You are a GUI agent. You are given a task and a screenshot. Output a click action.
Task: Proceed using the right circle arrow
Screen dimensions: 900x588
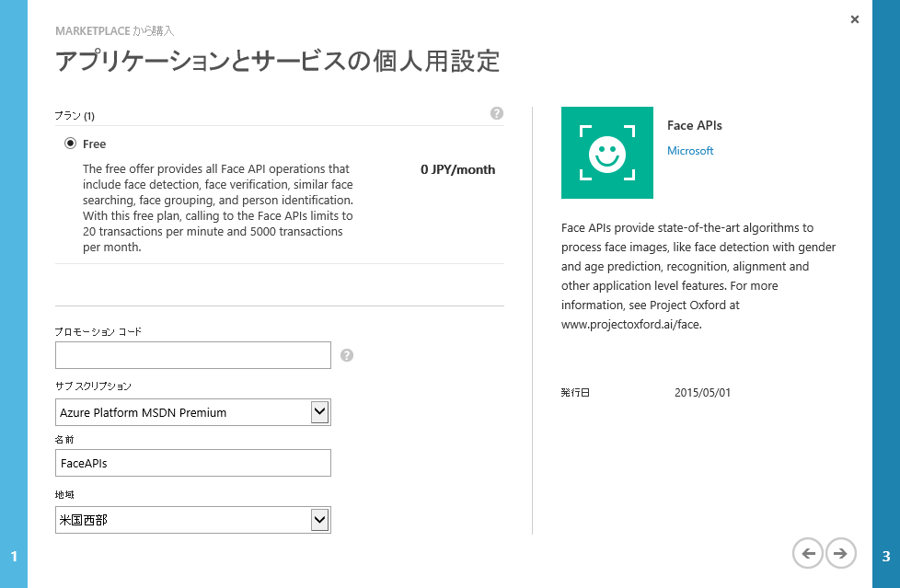(840, 553)
